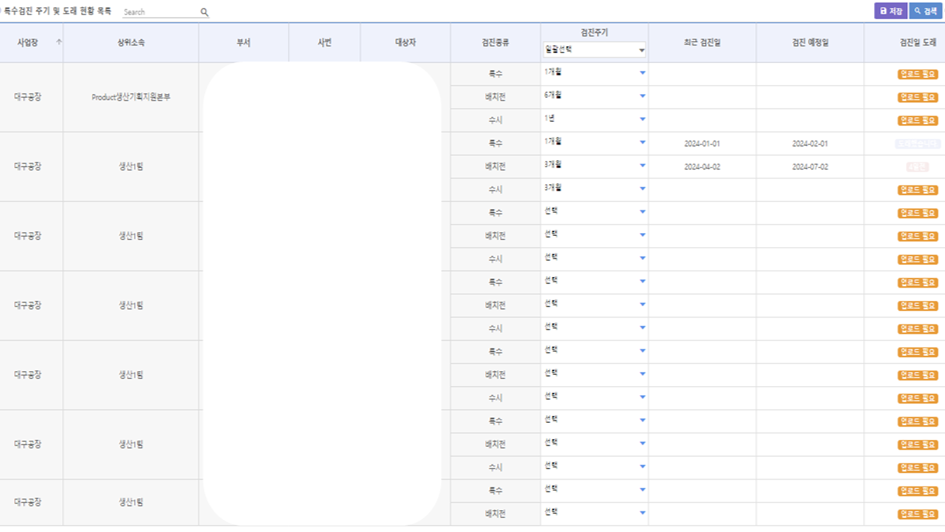Click the 상위소속 column header
Viewport: 945px width, 532px height.
tap(131, 43)
